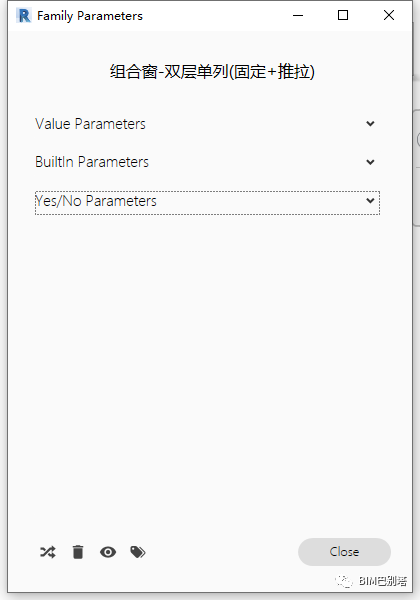
Task: Click the empty area below Yes/No Parameters
Action: pos(210,367)
